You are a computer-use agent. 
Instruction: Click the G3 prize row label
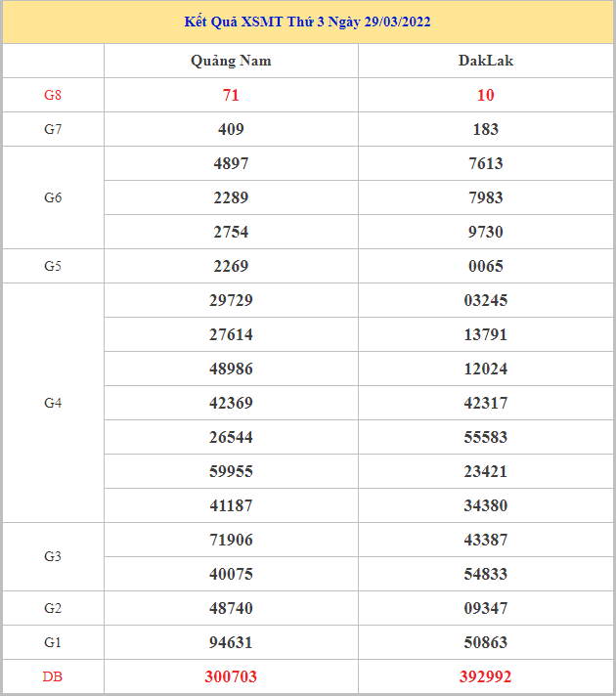click(x=53, y=556)
